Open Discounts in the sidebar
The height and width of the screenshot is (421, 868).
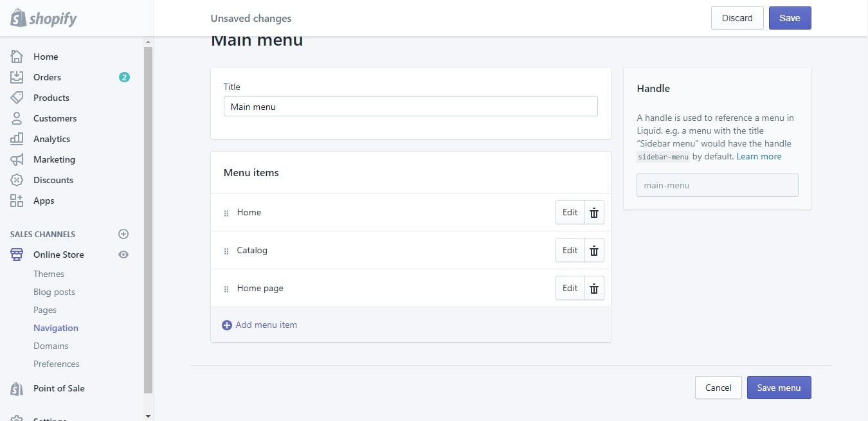pos(53,180)
